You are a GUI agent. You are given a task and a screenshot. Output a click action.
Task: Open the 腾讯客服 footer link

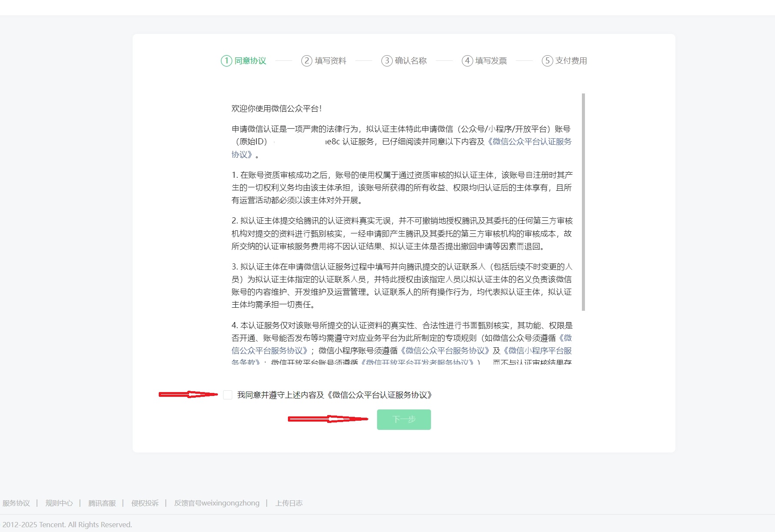102,503
